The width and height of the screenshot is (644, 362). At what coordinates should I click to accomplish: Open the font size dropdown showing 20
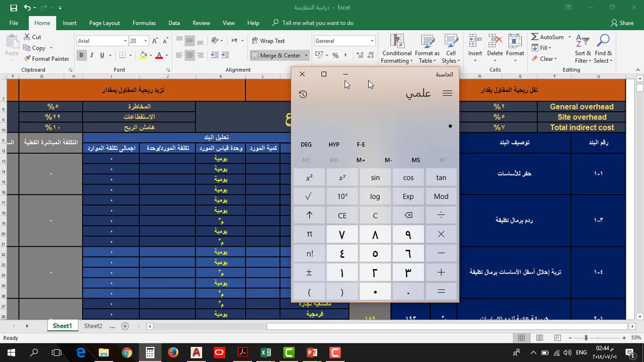tap(145, 41)
